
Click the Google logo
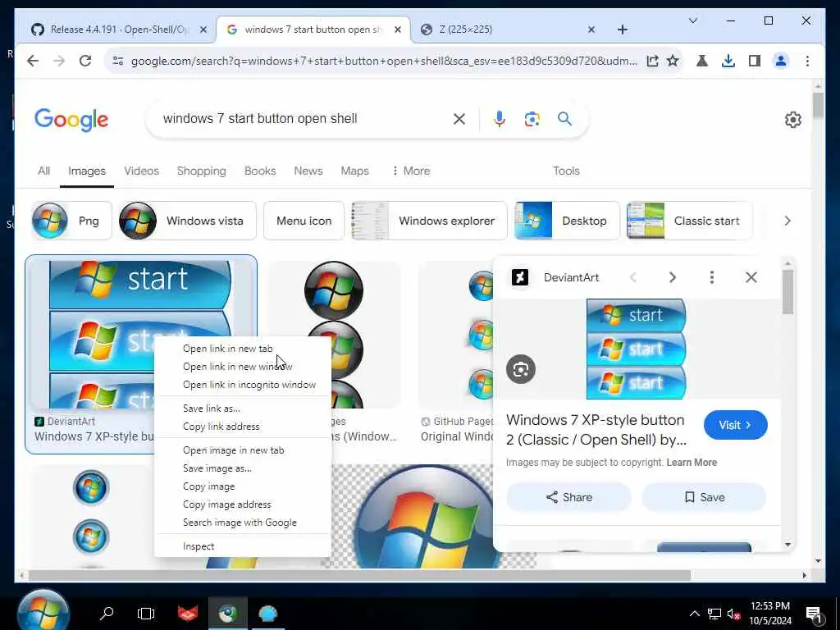click(71, 120)
